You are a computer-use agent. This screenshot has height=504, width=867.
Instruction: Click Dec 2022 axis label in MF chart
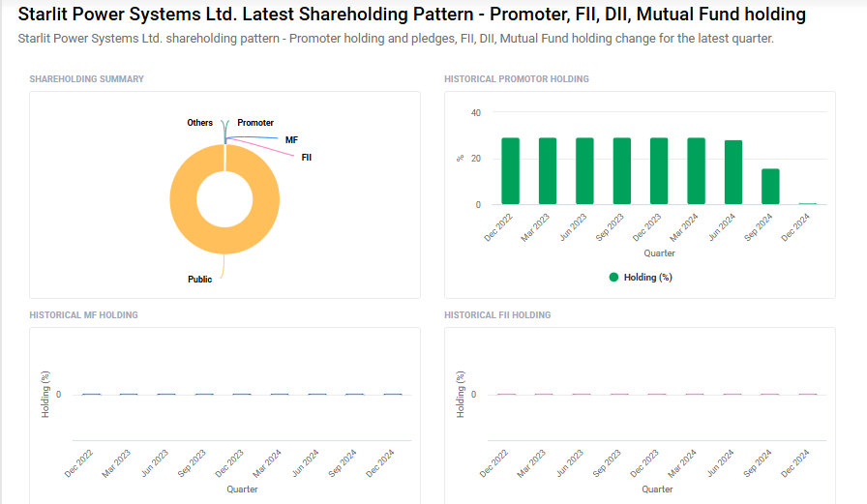(78, 463)
